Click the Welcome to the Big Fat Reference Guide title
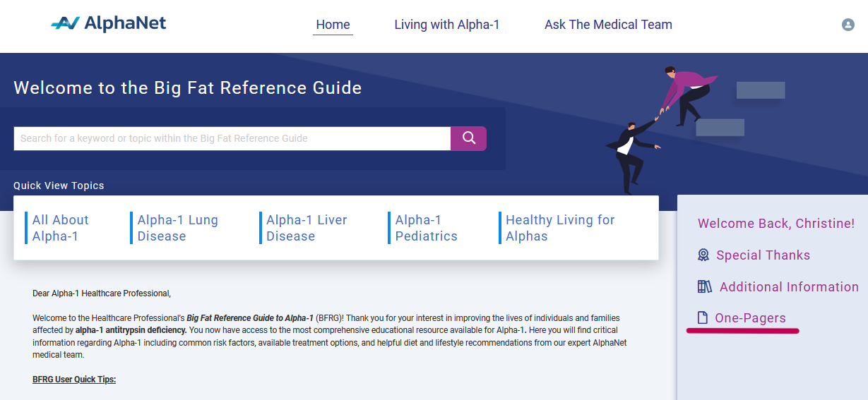The image size is (868, 400). click(188, 88)
